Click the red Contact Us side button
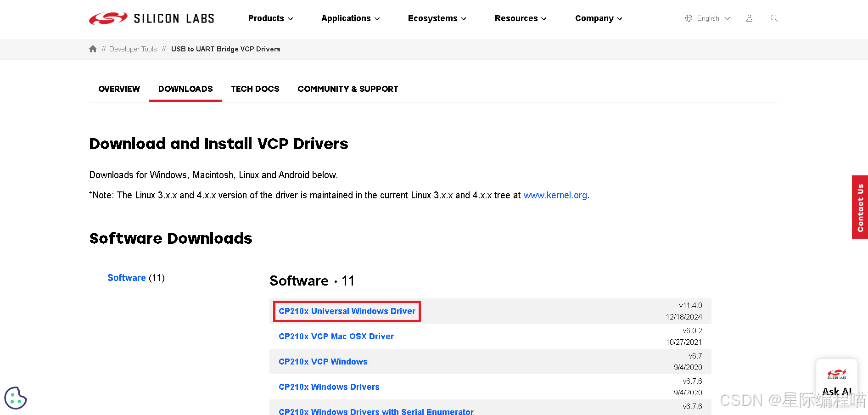Screen dimensions: 868x415 (860, 207)
